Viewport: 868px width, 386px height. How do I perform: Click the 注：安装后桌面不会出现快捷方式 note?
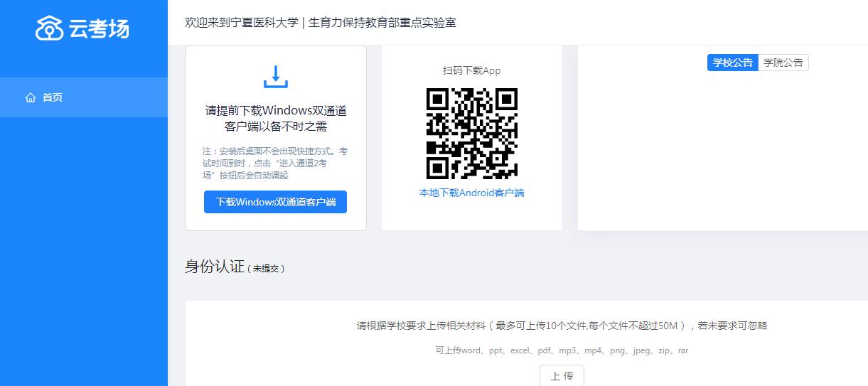275,163
